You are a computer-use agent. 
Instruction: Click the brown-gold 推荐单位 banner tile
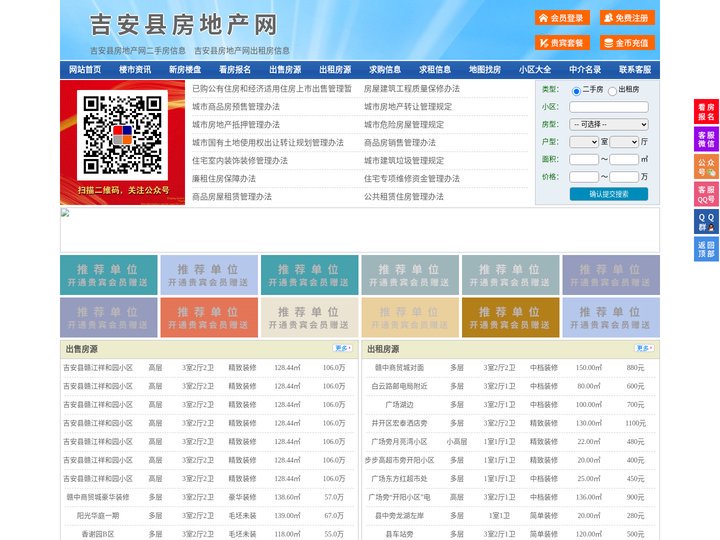click(x=511, y=317)
